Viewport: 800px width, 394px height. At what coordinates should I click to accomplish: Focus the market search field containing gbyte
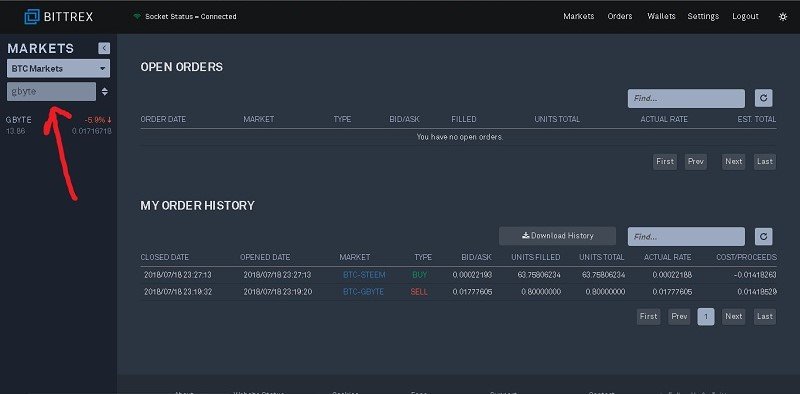51,92
